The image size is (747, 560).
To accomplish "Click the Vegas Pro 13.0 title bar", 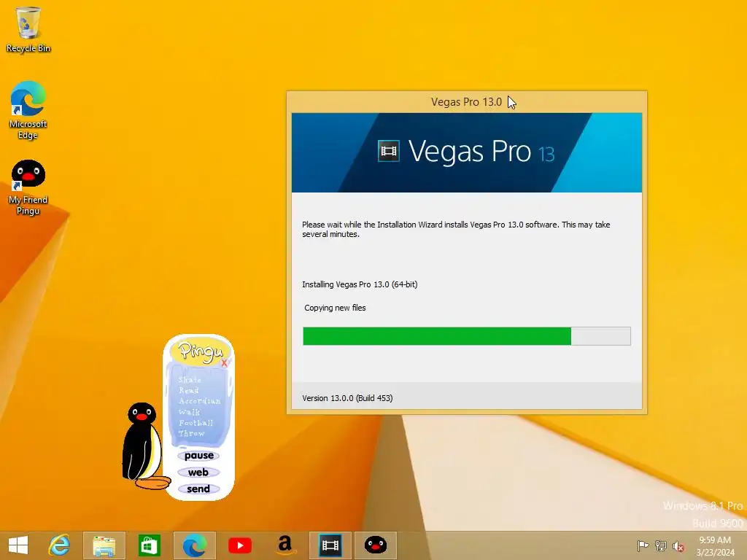I will click(x=466, y=102).
